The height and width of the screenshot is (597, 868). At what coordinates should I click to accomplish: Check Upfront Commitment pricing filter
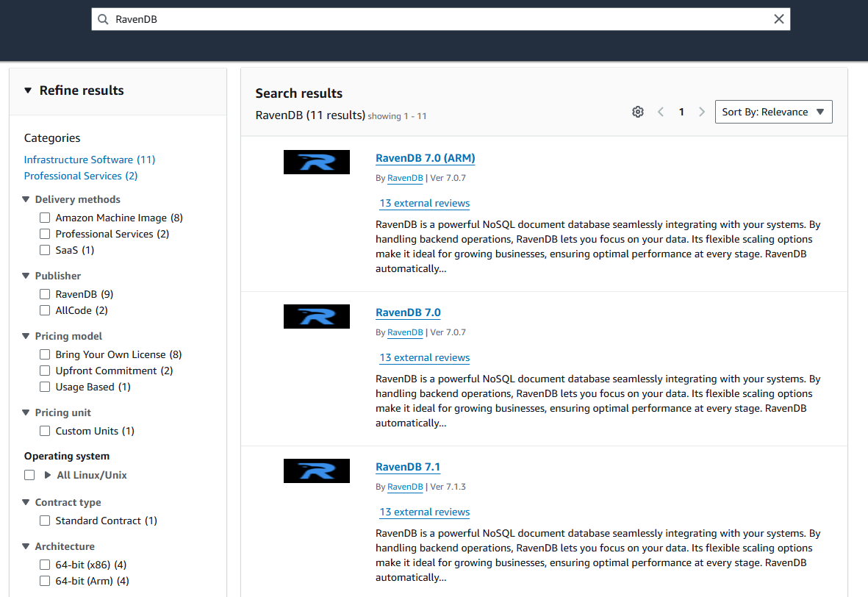click(45, 371)
